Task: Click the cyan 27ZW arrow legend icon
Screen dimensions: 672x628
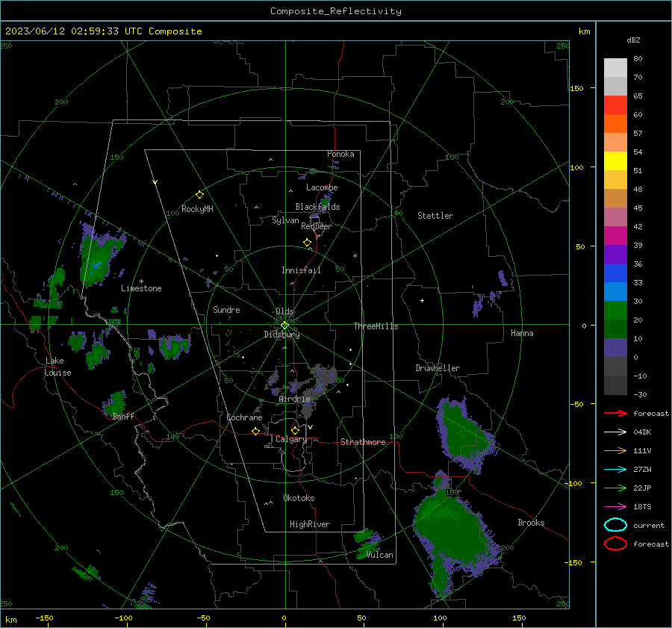Action: 615,470
